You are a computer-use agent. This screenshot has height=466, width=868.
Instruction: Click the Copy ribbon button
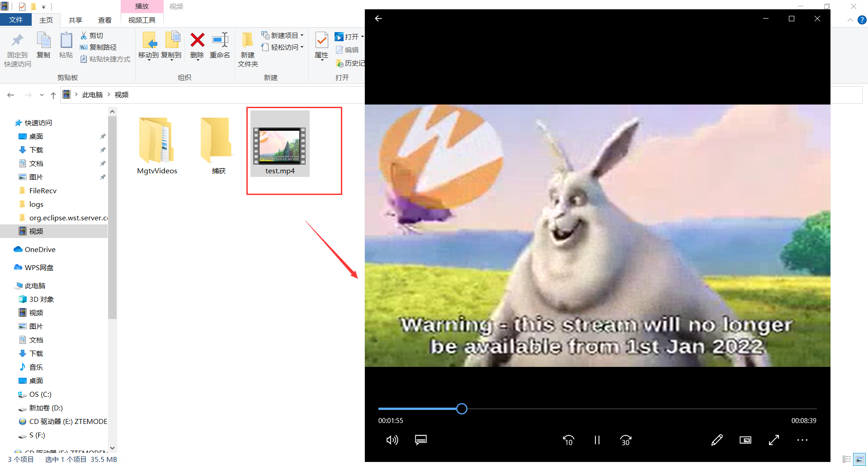tap(43, 46)
